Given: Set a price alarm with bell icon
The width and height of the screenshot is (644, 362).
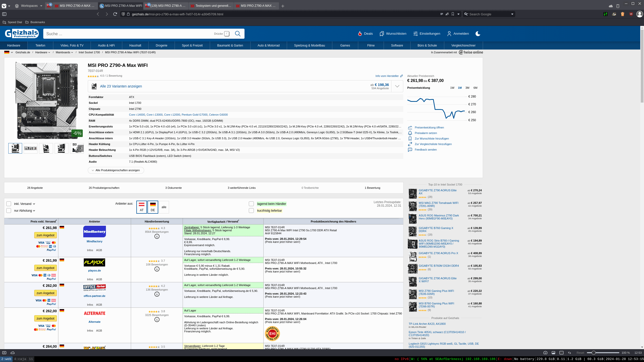Looking at the screenshot, I should pyautogui.click(x=410, y=133).
